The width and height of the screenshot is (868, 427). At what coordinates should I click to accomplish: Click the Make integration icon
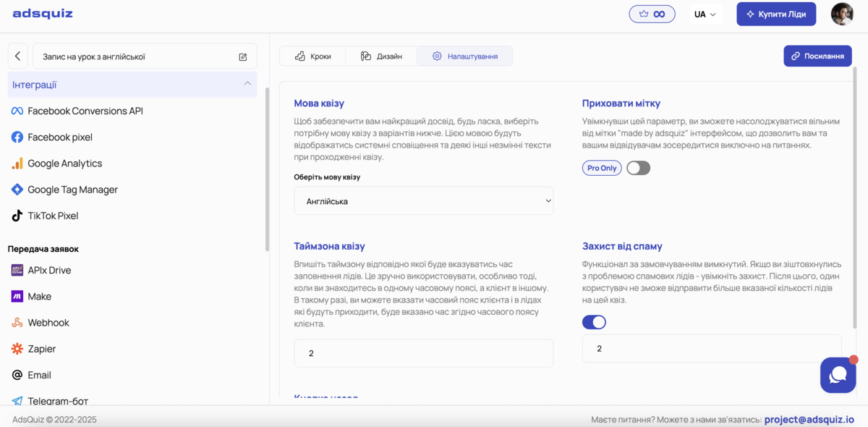[x=17, y=297]
